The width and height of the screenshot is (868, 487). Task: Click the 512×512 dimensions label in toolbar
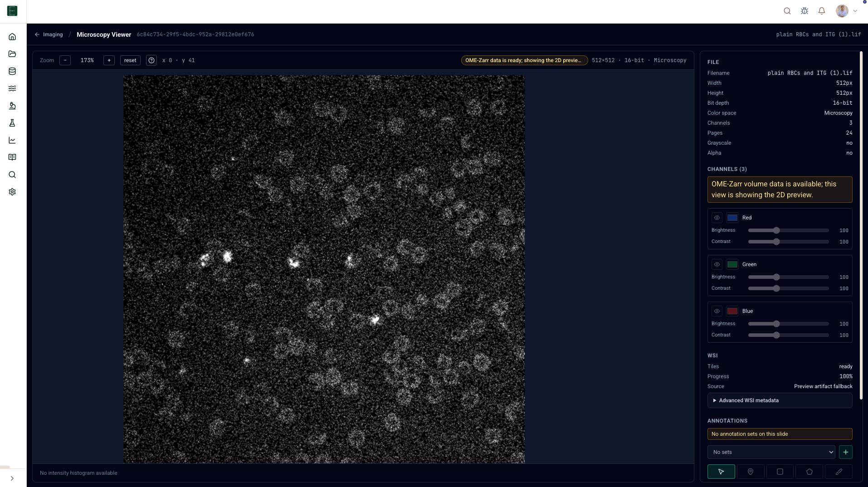[x=603, y=60]
